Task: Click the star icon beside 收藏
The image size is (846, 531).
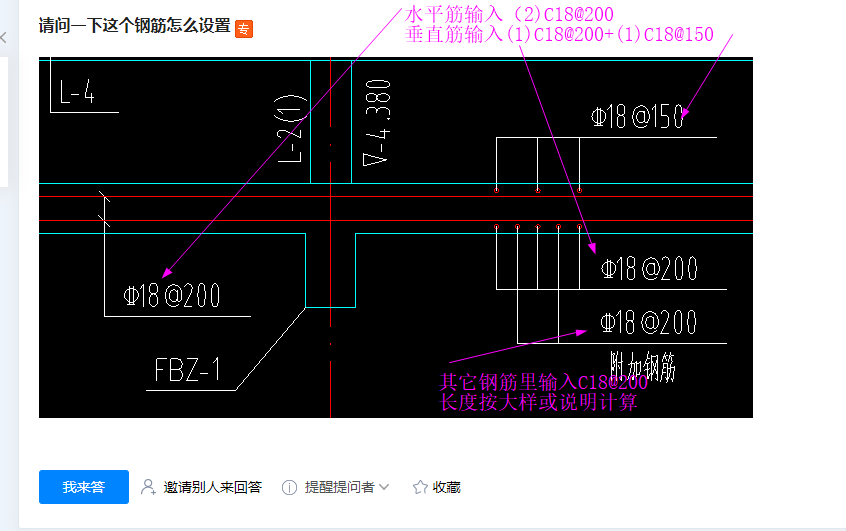Action: pyautogui.click(x=420, y=487)
